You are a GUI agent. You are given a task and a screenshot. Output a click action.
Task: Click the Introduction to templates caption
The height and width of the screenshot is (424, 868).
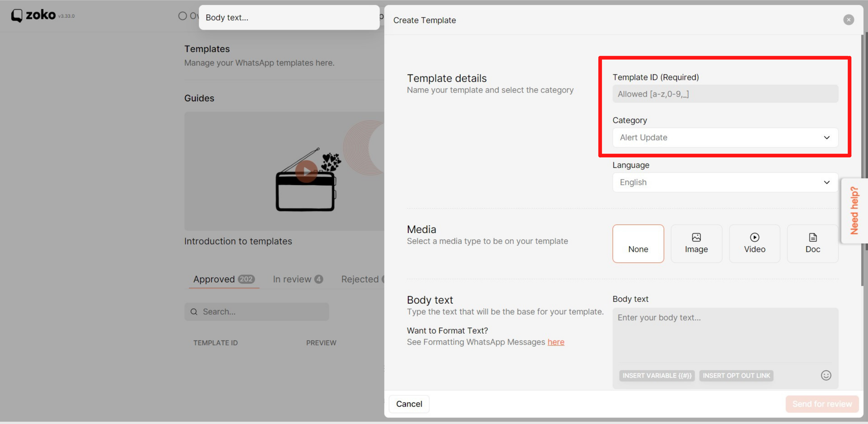pos(238,241)
